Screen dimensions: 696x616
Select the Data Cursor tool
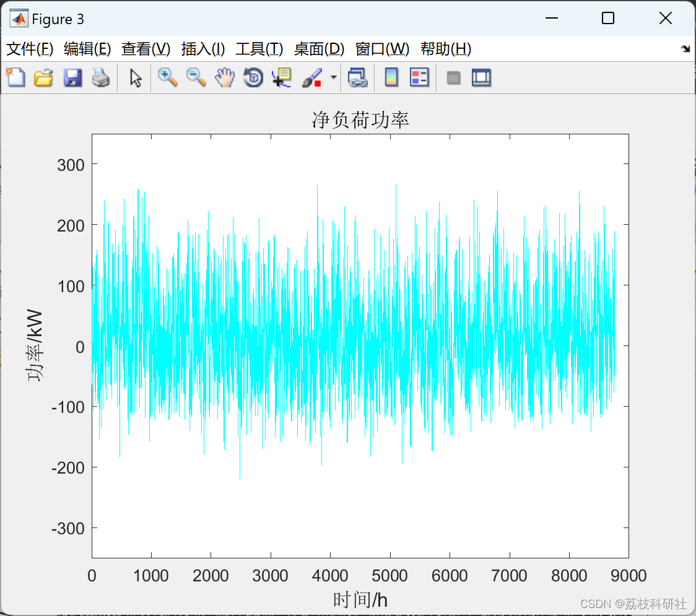pos(282,77)
